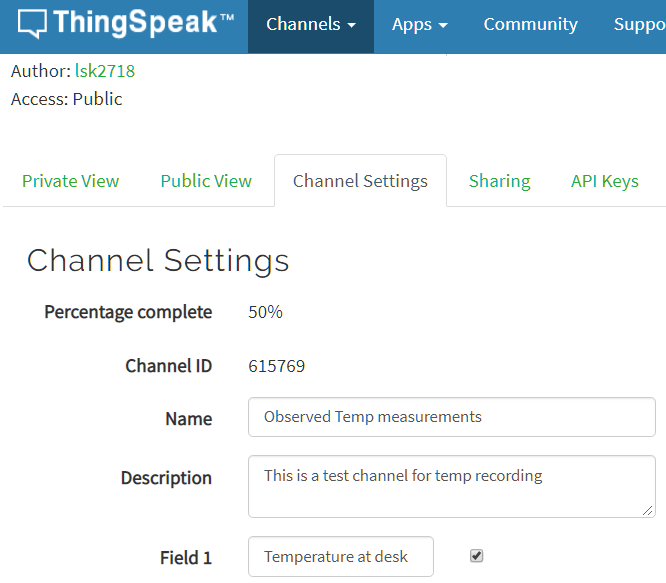Click the Field 1 text box
Screen dimensions: 666x583
click(341, 557)
